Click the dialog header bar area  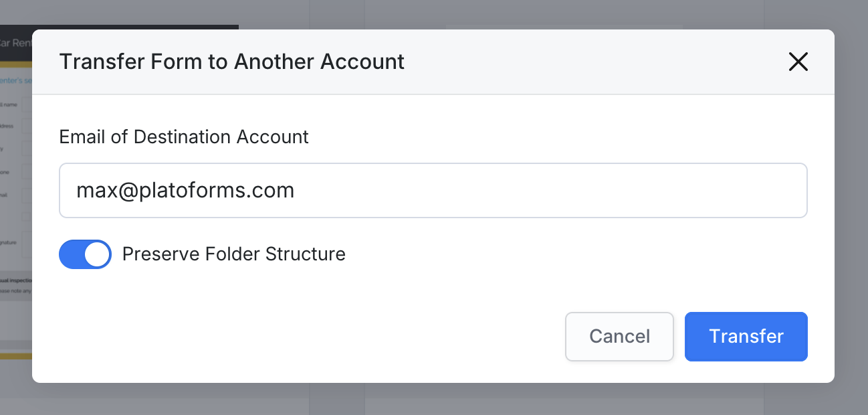coord(535,62)
